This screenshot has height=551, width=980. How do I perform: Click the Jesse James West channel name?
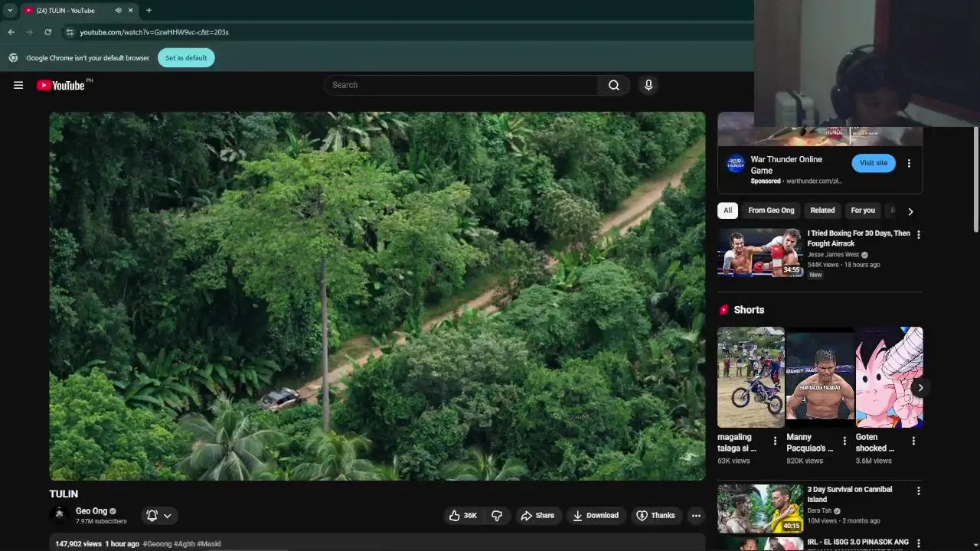[x=833, y=255]
